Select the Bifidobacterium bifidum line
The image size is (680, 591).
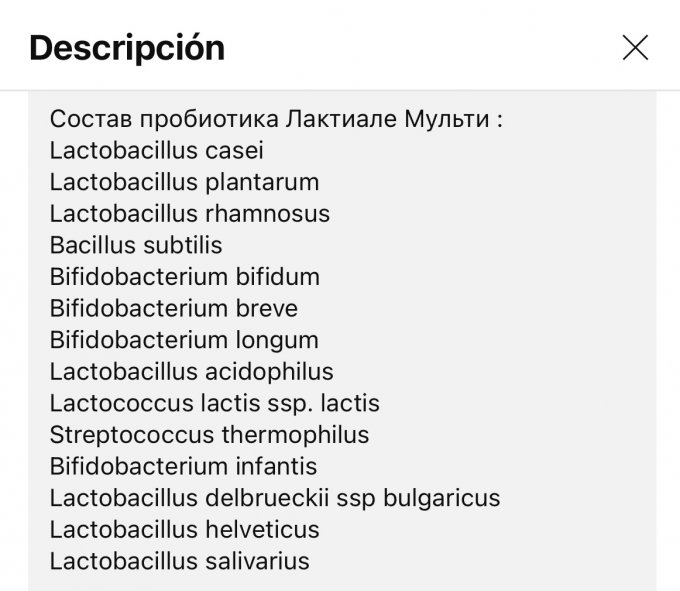coord(184,277)
